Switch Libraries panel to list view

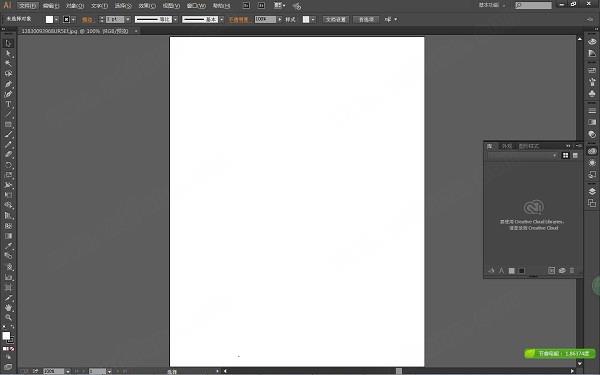pos(575,155)
